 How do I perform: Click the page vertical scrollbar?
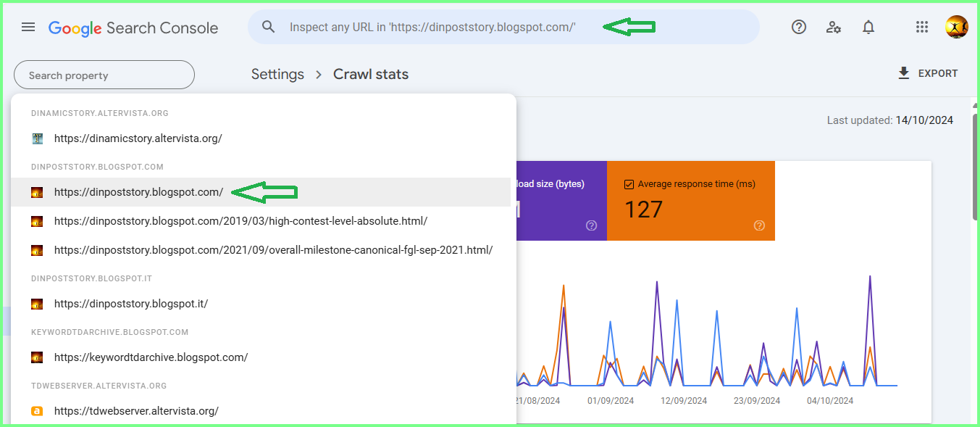[x=975, y=167]
